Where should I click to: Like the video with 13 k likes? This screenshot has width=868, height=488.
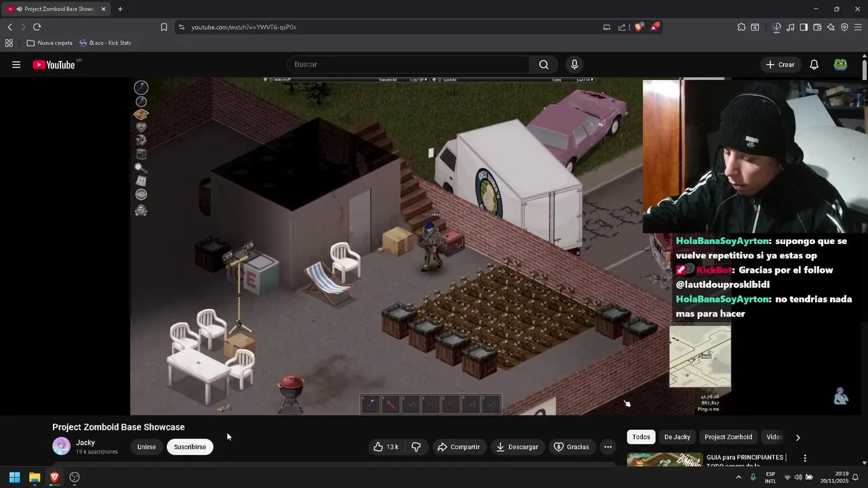(385, 447)
